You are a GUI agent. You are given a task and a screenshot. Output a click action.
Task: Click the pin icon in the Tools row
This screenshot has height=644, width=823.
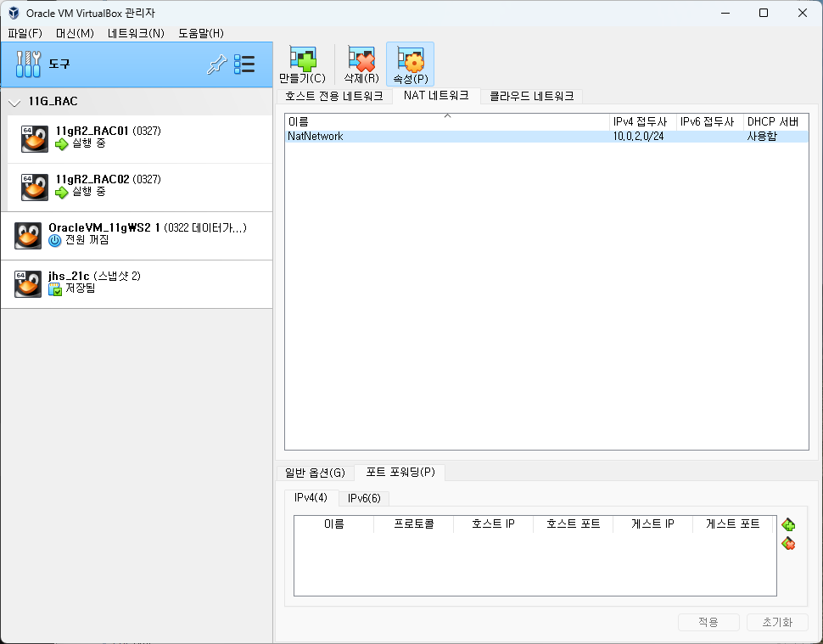pyautogui.click(x=216, y=64)
